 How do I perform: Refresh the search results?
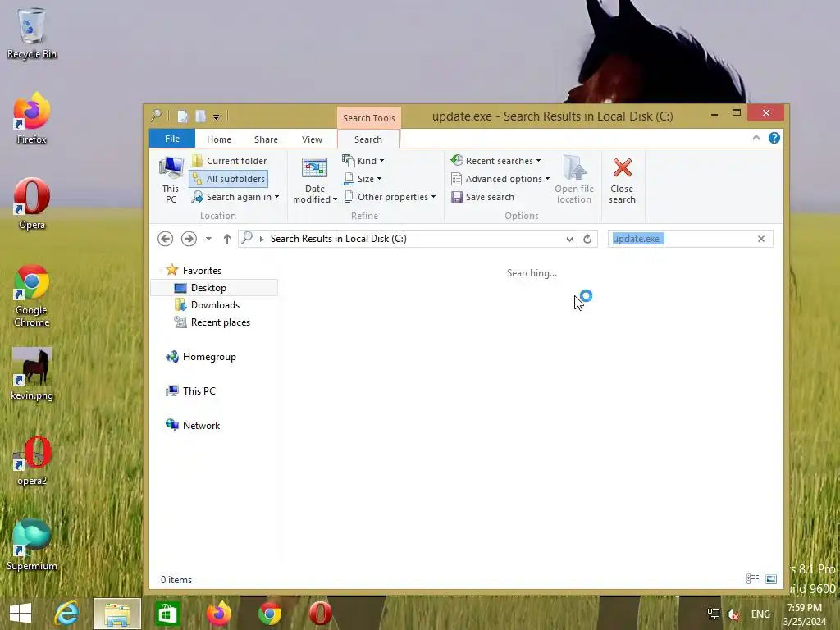tap(587, 239)
